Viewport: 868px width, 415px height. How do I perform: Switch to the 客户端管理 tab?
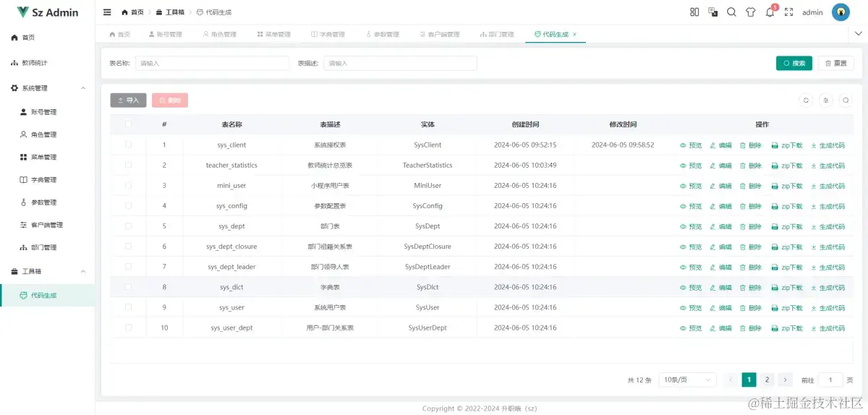[439, 34]
